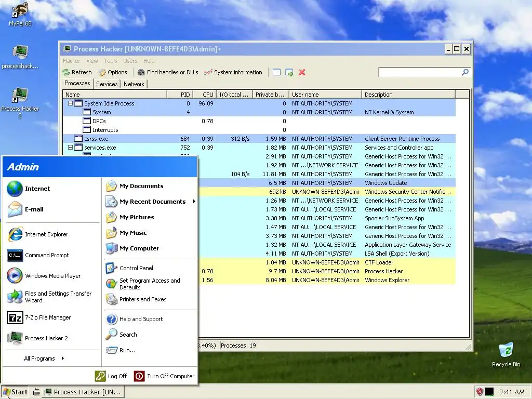532x399 pixels.
Task: Click Turn Off Computer button
Action: [164, 376]
